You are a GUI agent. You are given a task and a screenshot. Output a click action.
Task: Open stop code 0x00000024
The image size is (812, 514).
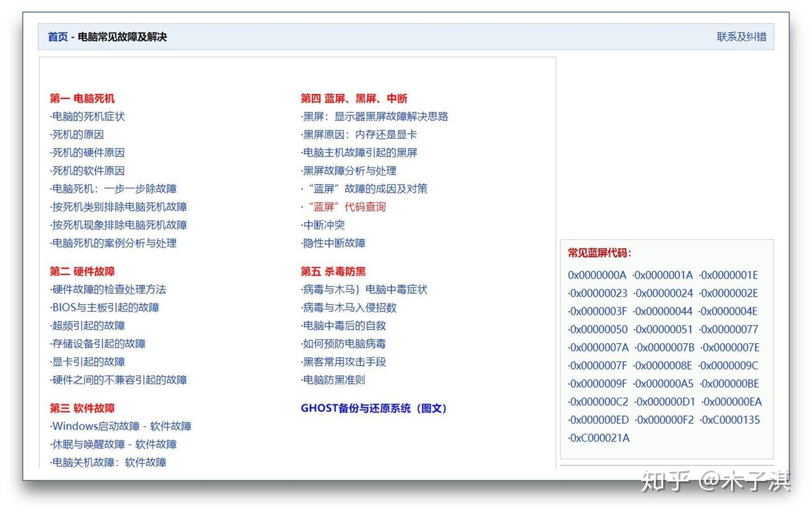664,293
